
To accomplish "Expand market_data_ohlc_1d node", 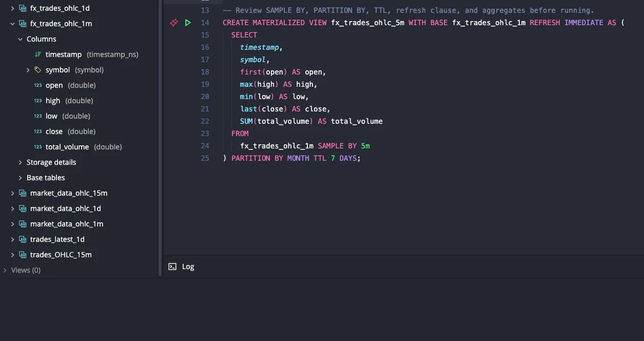I will [x=13, y=209].
